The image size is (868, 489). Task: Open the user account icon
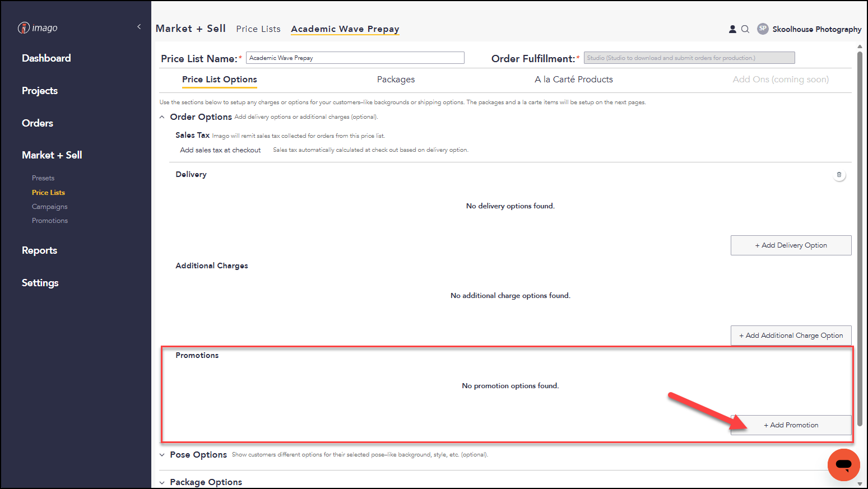[x=732, y=29]
